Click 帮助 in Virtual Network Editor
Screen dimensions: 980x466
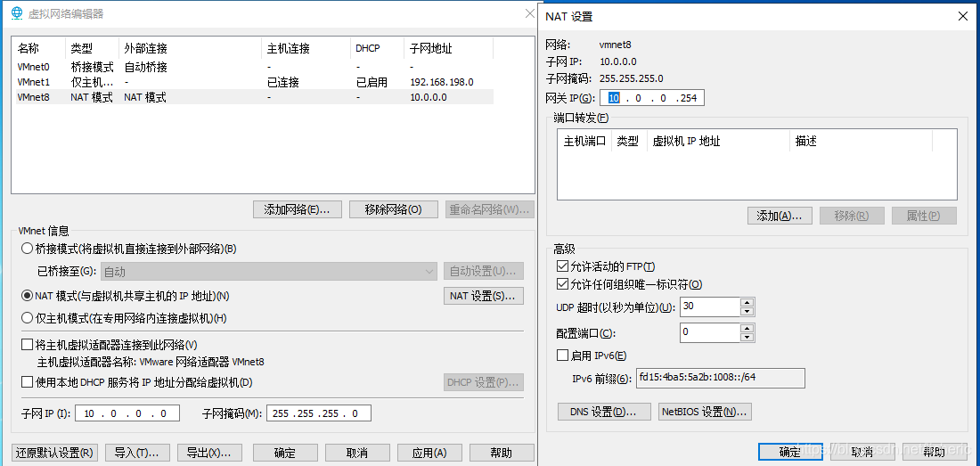point(502,453)
